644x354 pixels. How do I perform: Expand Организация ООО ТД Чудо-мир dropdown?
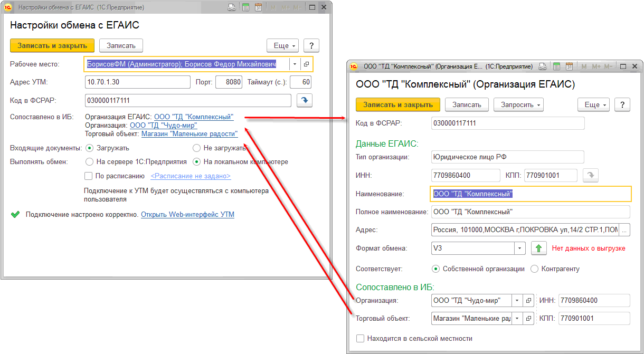517,301
